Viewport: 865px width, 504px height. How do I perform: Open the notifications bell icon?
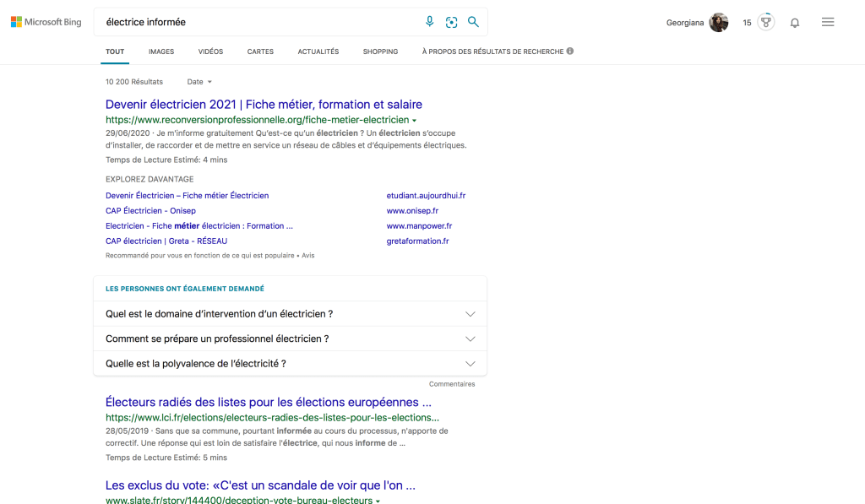point(794,23)
